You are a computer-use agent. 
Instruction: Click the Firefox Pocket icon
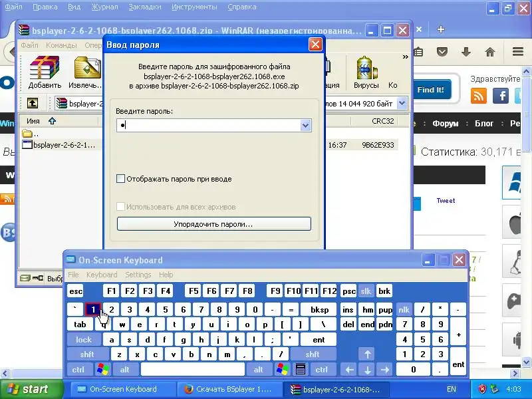pos(442,52)
